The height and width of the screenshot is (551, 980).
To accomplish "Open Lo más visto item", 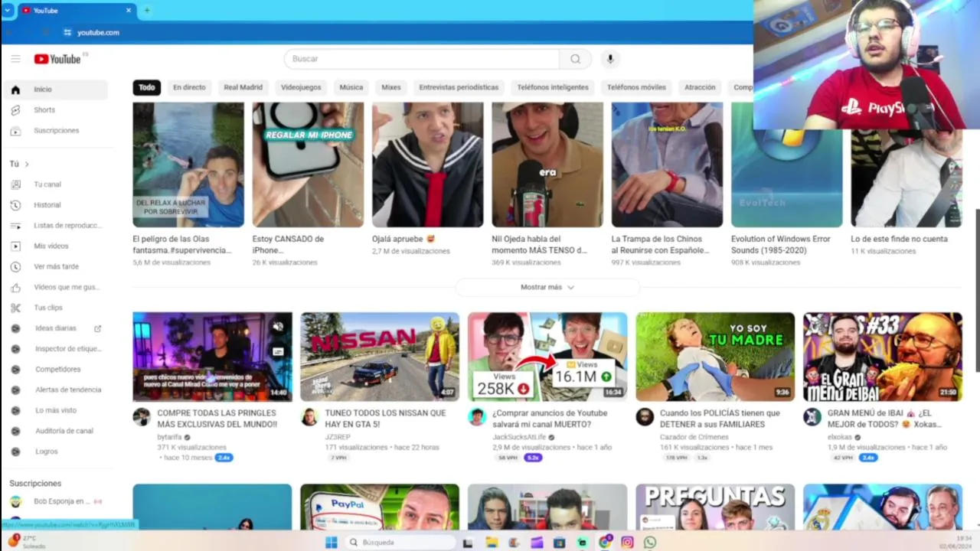I will pos(54,411).
